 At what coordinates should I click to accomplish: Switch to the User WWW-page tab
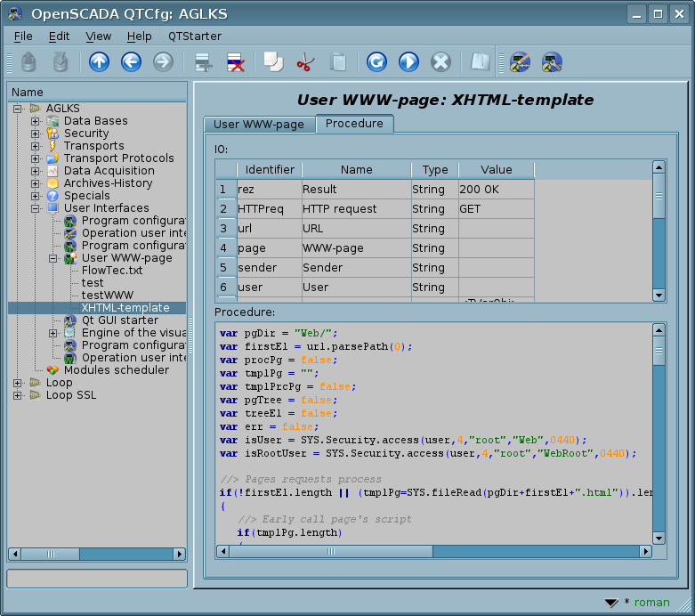[259, 125]
